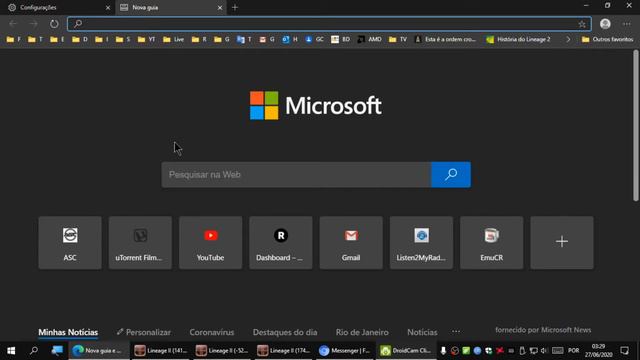The height and width of the screenshot is (360, 640).
Task: Go back with the back arrow
Action: (x=13, y=24)
